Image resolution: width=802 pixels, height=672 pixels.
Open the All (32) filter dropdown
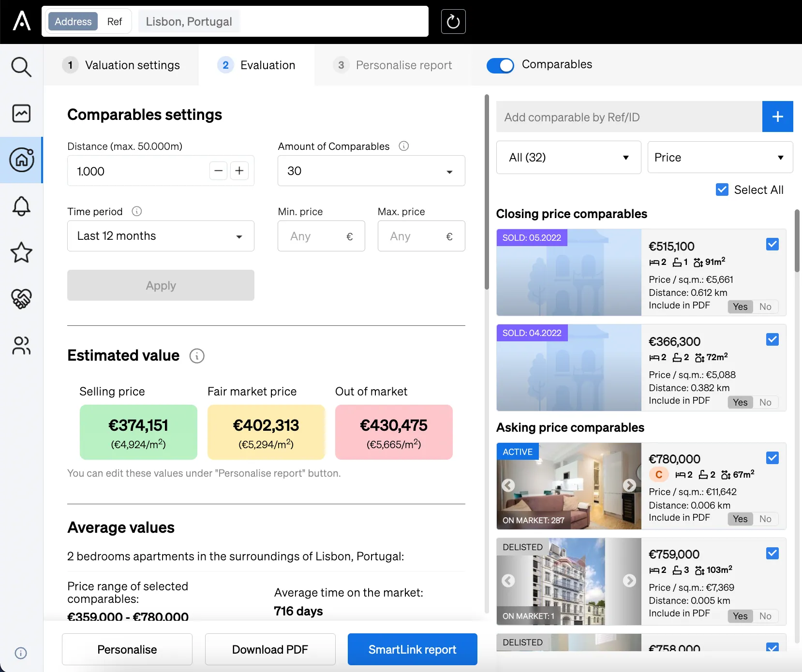tap(569, 157)
